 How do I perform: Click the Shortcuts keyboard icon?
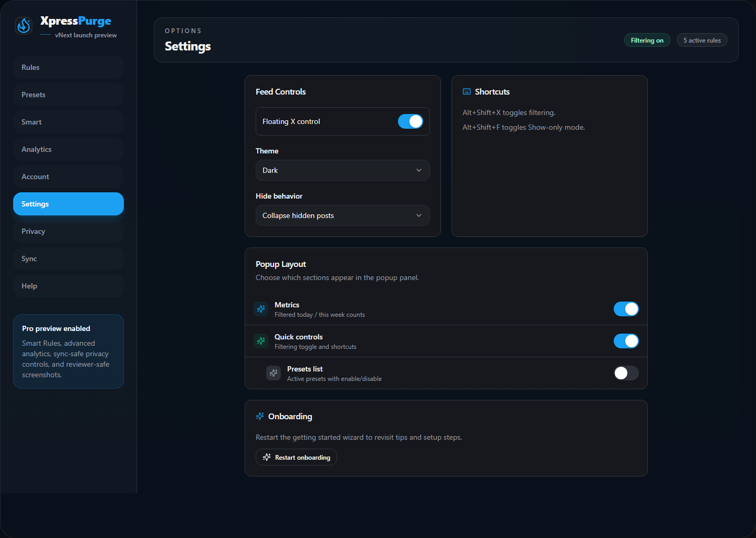tap(467, 91)
